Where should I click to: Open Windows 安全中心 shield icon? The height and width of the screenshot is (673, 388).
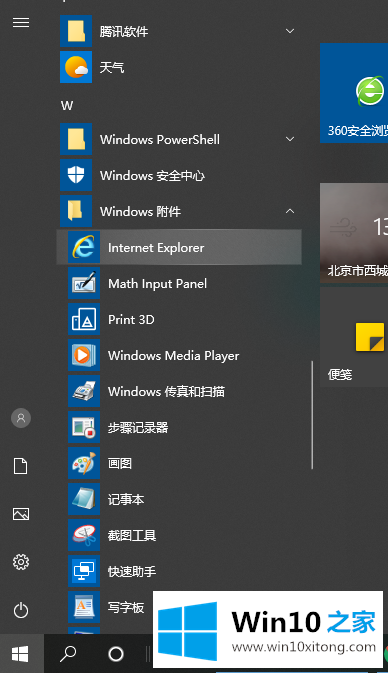[x=76, y=175]
